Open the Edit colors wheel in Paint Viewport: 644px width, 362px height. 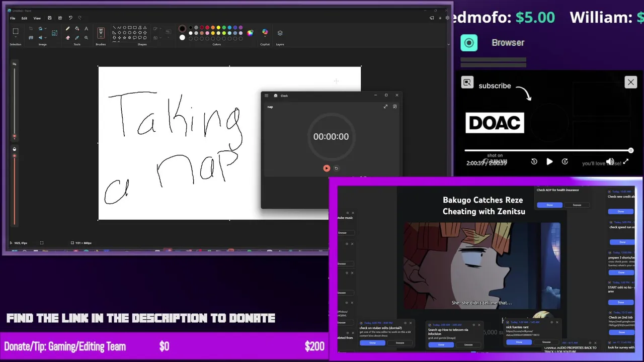pyautogui.click(x=250, y=33)
